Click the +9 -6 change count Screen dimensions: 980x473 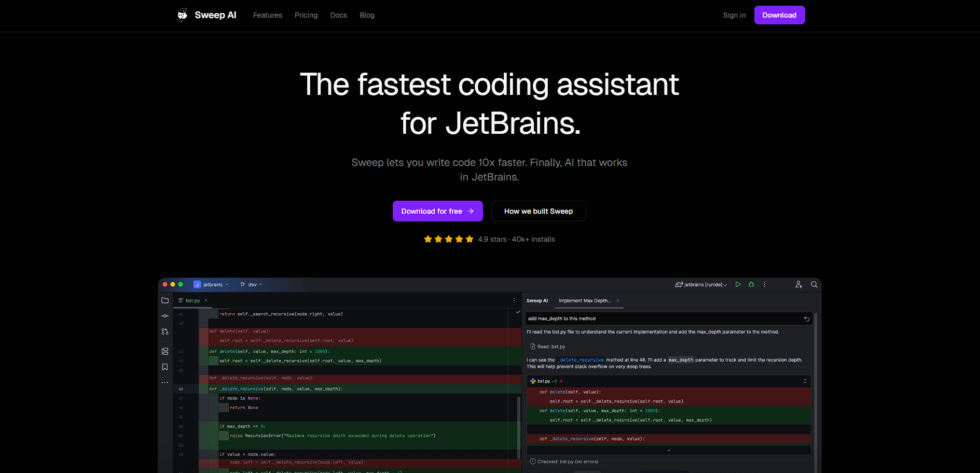point(557,381)
